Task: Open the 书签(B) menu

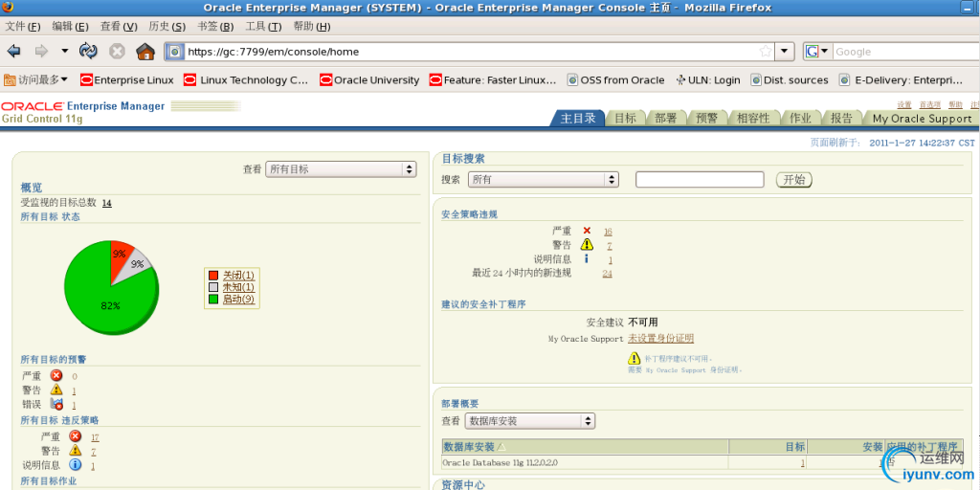Action: 215,26
